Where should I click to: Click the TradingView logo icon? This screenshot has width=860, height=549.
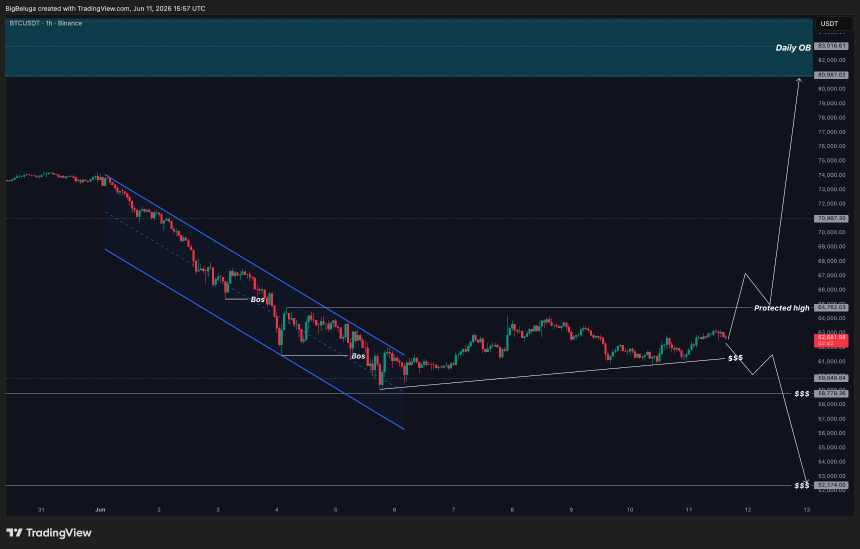pyautogui.click(x=14, y=533)
